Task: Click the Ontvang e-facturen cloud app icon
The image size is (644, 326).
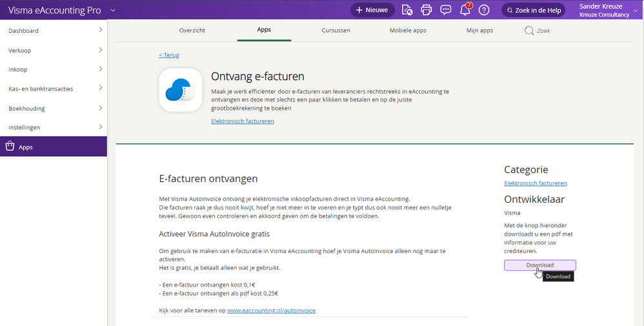Action: (x=181, y=90)
